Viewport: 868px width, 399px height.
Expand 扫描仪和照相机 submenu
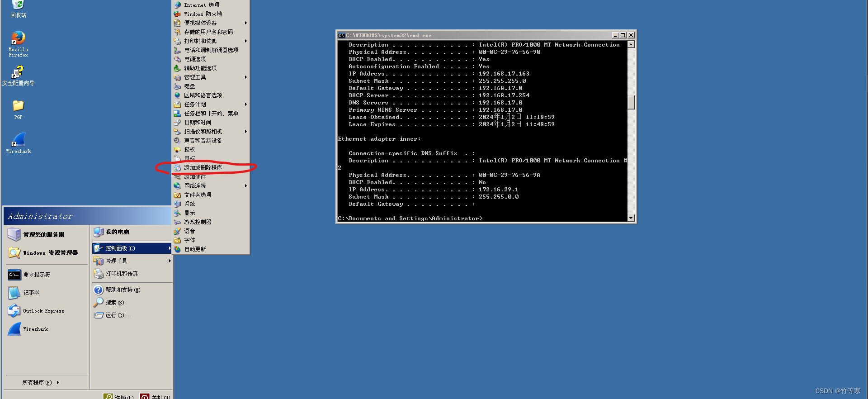211,131
